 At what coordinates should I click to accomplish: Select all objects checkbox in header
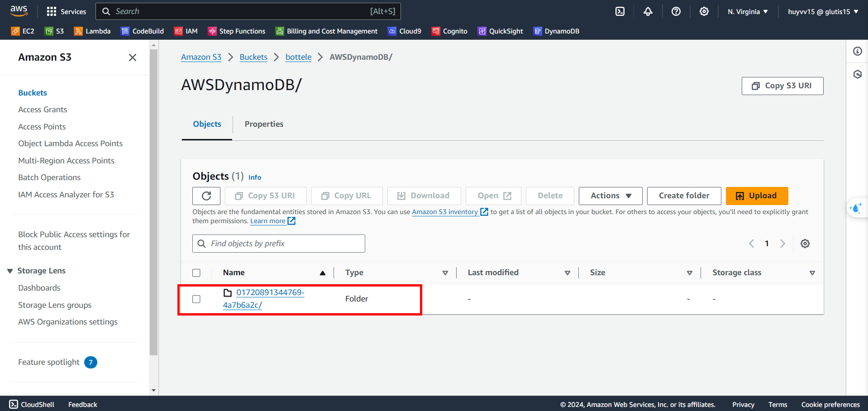click(x=196, y=273)
